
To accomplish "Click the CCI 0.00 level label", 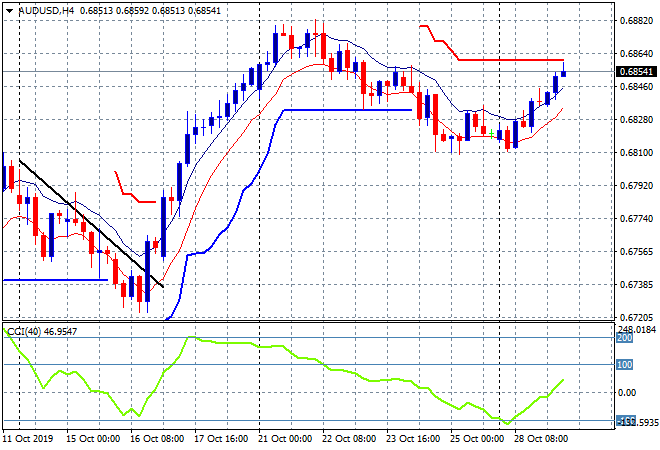I will coord(627,392).
